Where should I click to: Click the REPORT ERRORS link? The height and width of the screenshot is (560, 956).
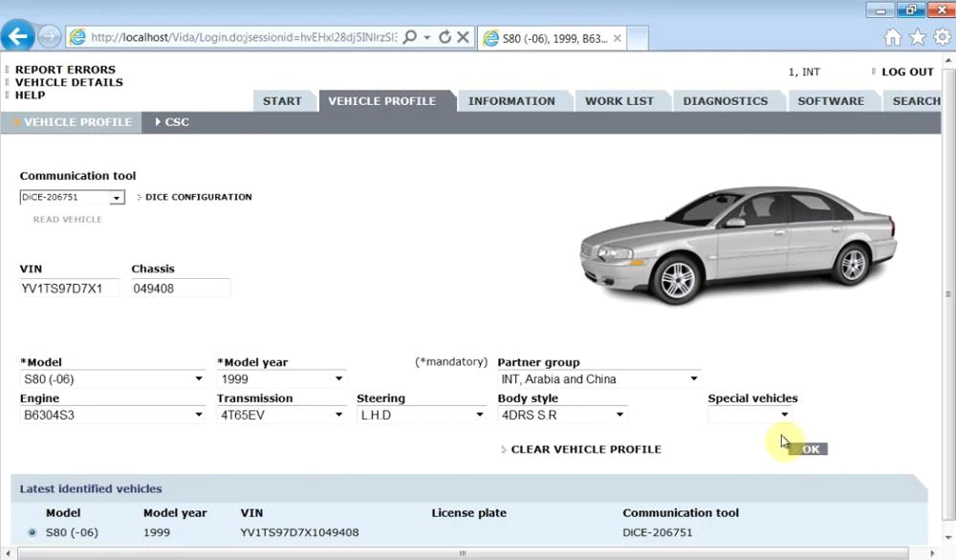pyautogui.click(x=65, y=70)
